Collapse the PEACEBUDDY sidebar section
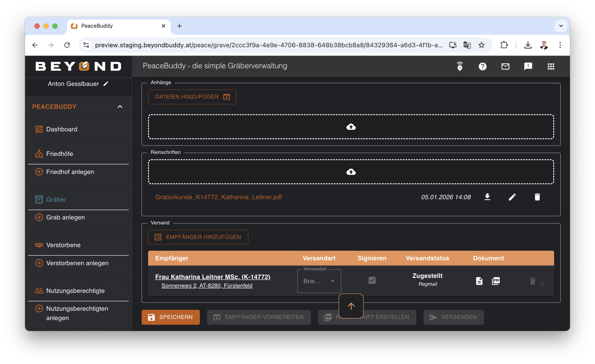 (120, 107)
